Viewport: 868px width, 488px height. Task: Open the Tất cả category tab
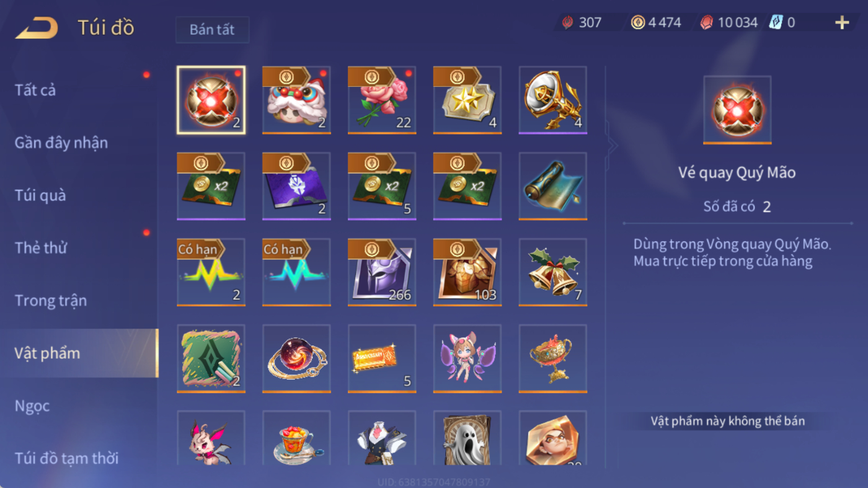pos(35,90)
